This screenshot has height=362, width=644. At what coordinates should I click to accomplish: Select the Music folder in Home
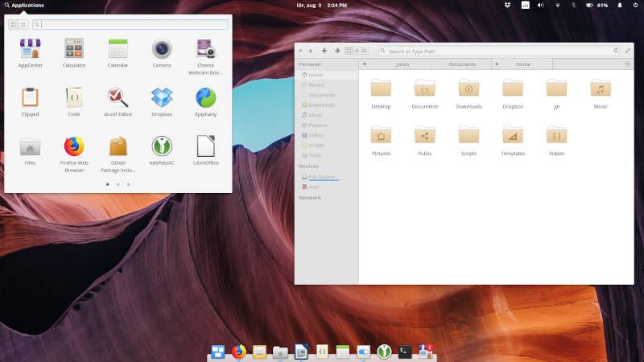[601, 94]
